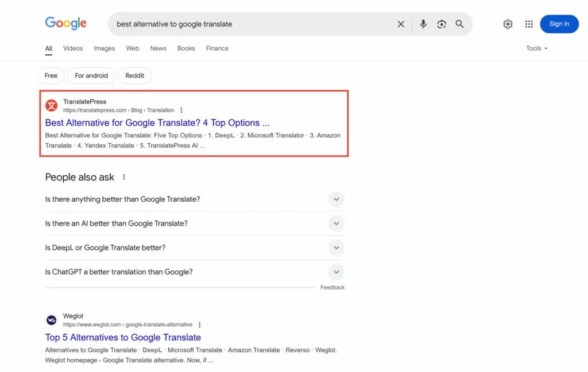Viewport: 588px width, 372px height.
Task: Click the magnifying glass search icon
Action: (459, 24)
